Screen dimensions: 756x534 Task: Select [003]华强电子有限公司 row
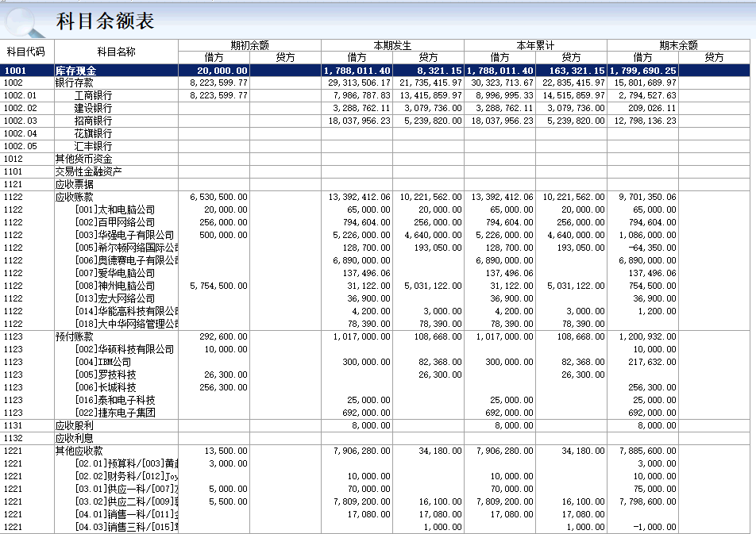(x=375, y=235)
